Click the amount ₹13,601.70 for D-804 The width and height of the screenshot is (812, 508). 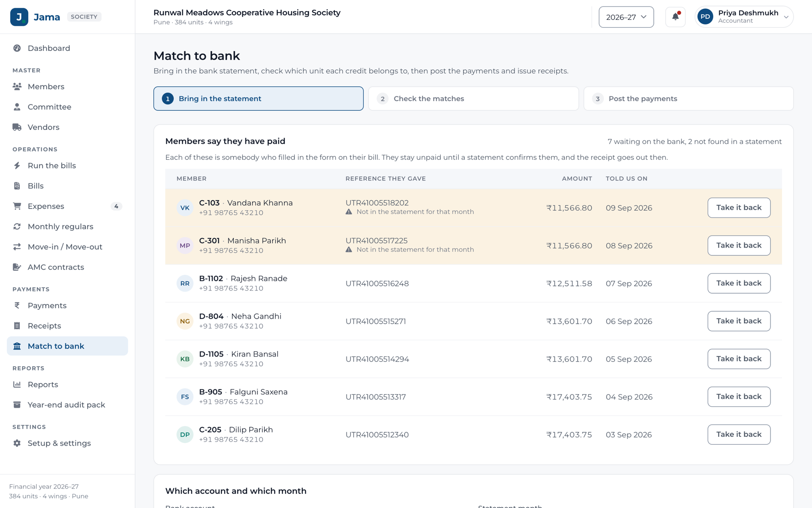(569, 321)
